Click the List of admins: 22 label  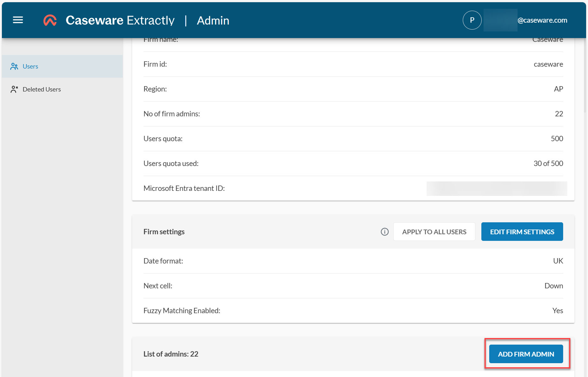(171, 354)
